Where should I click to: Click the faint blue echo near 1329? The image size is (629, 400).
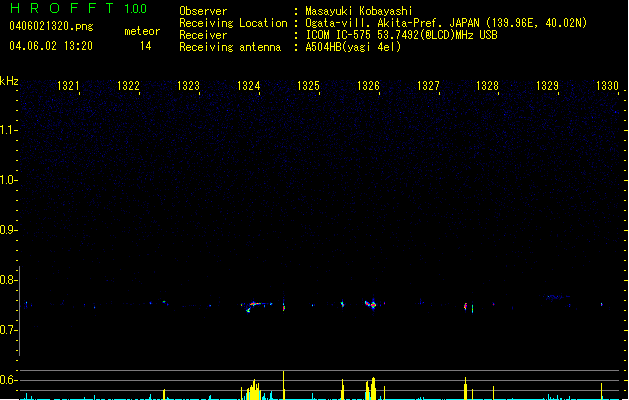point(558,297)
